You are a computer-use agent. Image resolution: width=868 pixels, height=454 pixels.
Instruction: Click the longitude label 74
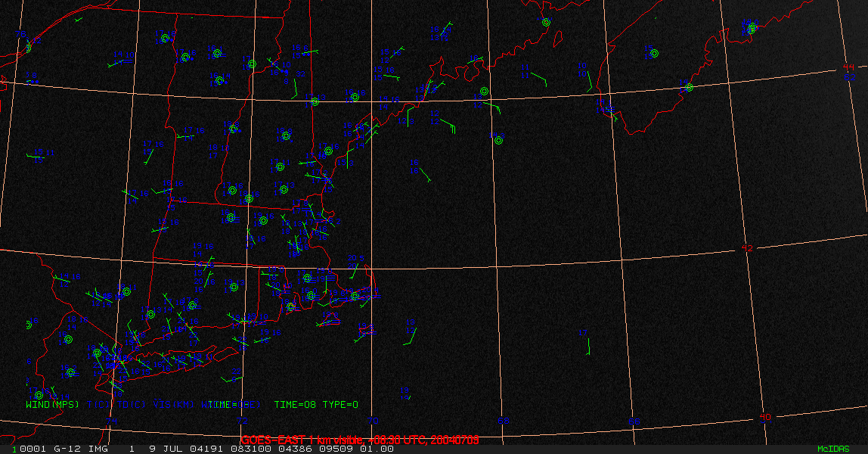click(112, 421)
